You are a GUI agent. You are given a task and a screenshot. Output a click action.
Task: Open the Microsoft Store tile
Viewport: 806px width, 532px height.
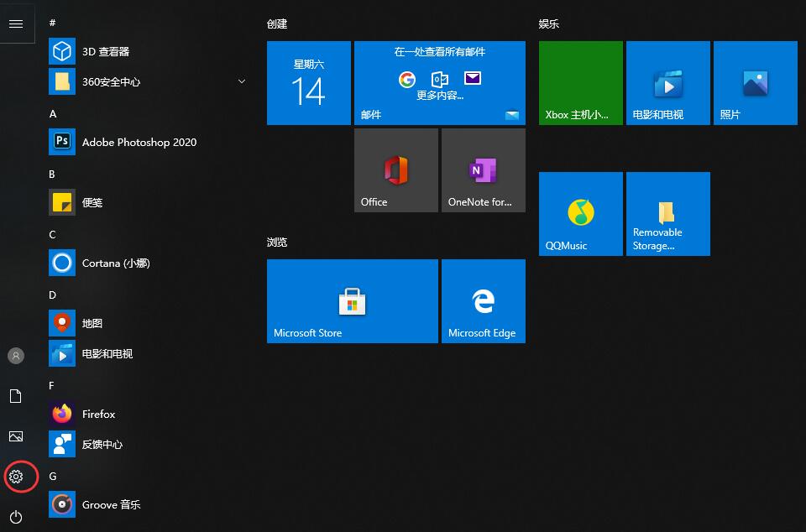coord(352,301)
